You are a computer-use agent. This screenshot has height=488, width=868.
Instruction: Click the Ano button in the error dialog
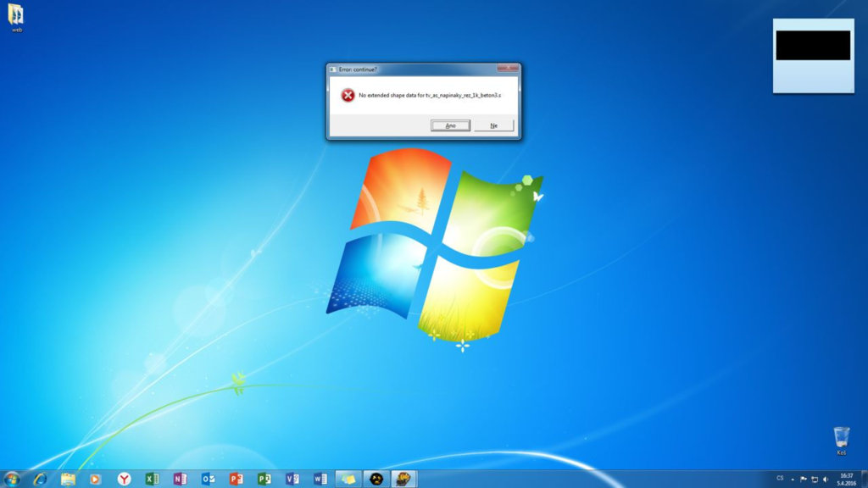(450, 125)
